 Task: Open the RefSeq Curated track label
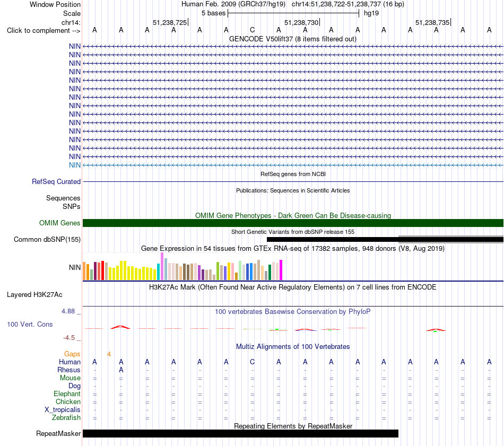tap(56, 181)
